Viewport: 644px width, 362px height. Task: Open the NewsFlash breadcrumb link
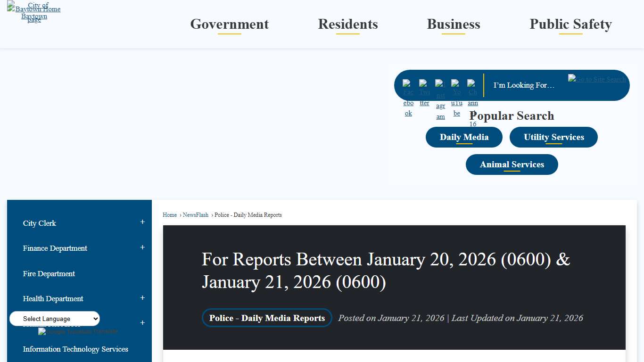[196, 215]
